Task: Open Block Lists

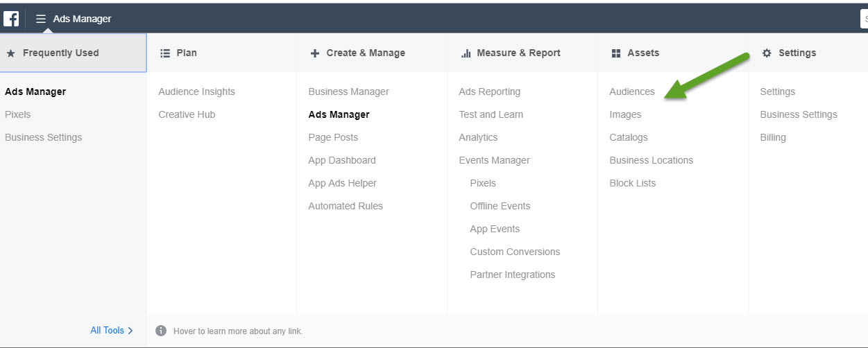Action: [633, 183]
